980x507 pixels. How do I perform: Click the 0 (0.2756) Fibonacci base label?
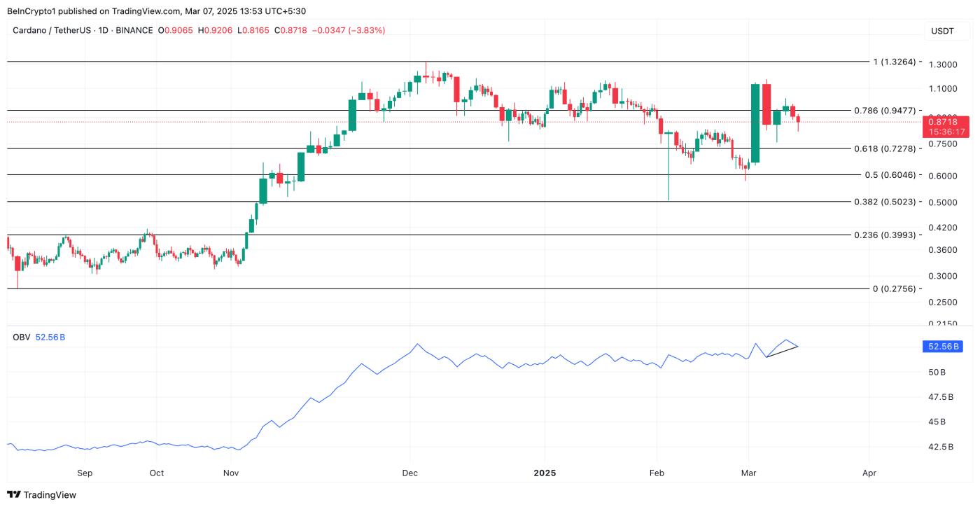pyautogui.click(x=894, y=289)
